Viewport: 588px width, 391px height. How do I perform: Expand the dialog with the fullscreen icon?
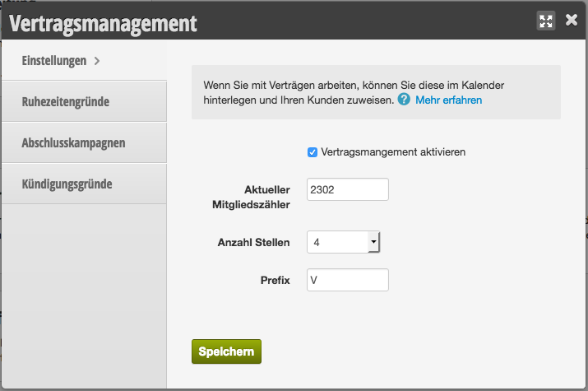[x=545, y=21]
